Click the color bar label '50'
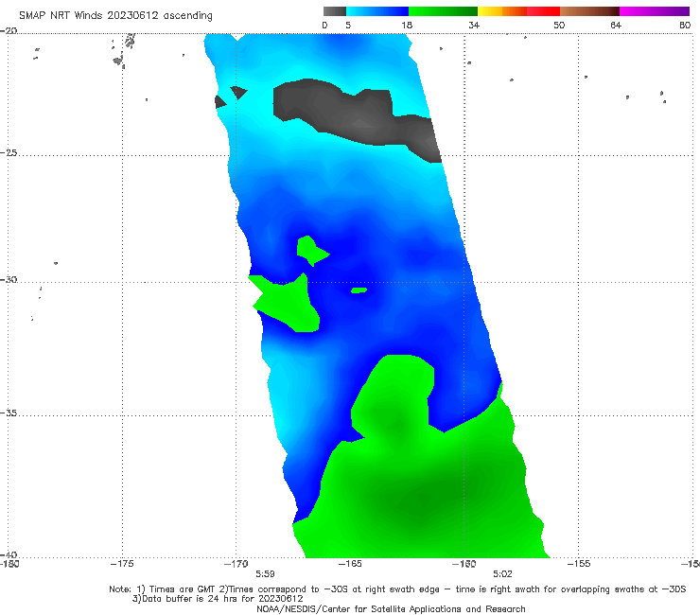 tap(559, 25)
